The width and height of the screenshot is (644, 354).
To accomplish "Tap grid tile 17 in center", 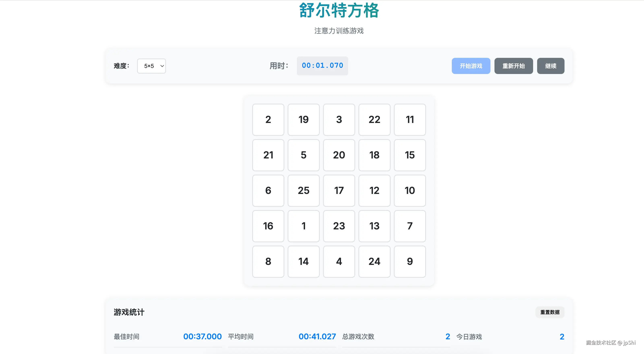I will (x=339, y=191).
